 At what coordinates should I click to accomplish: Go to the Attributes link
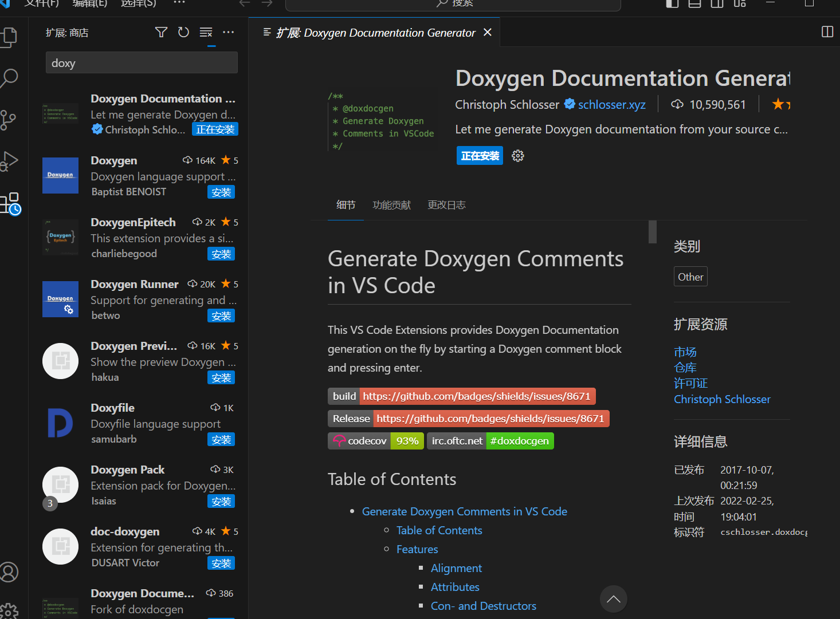pos(455,587)
